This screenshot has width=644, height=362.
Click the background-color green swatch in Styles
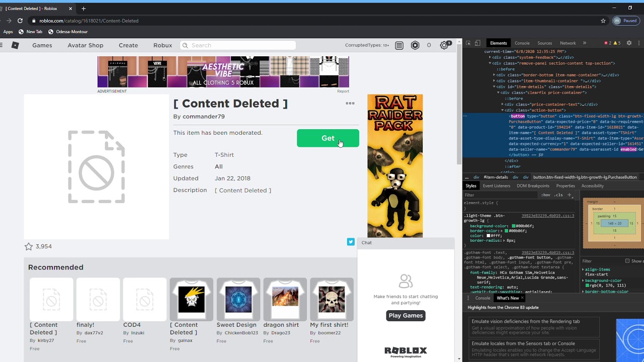pyautogui.click(x=514, y=226)
